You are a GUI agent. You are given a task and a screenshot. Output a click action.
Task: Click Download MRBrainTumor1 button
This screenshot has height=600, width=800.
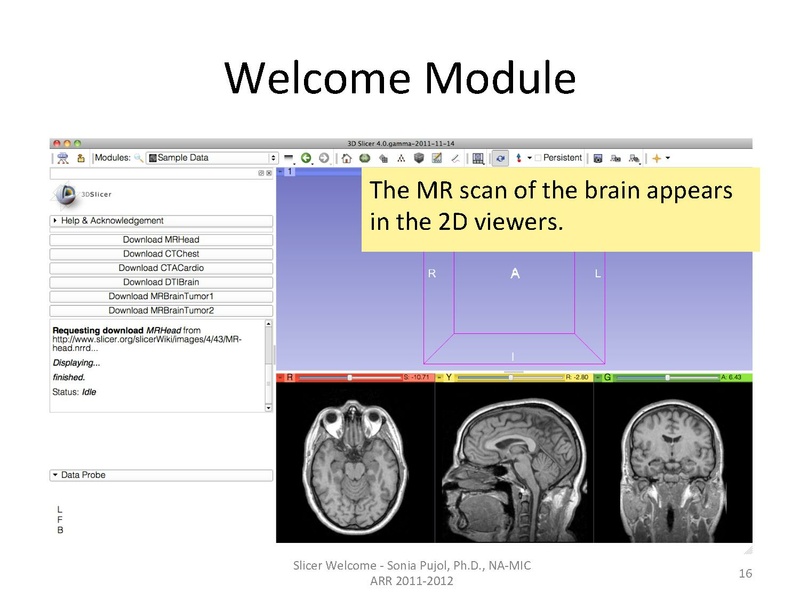pyautogui.click(x=161, y=296)
